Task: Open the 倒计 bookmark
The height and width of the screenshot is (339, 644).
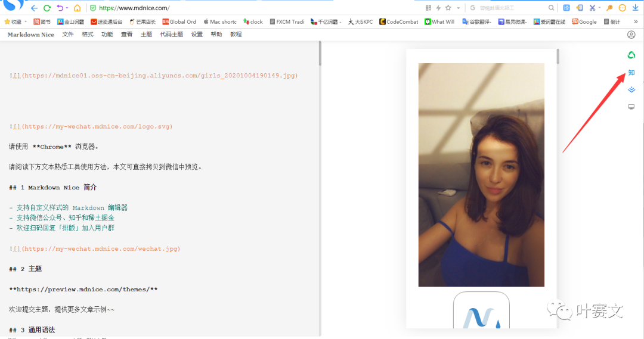Action: [x=612, y=22]
